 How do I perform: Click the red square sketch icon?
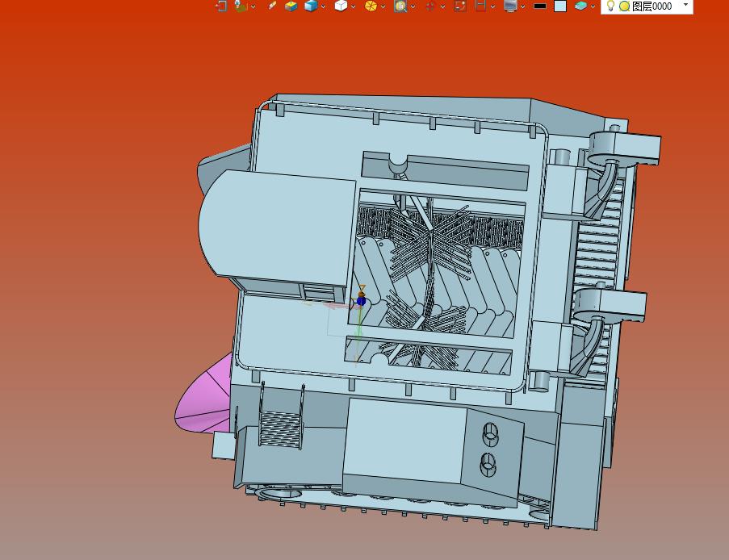pos(460,6)
